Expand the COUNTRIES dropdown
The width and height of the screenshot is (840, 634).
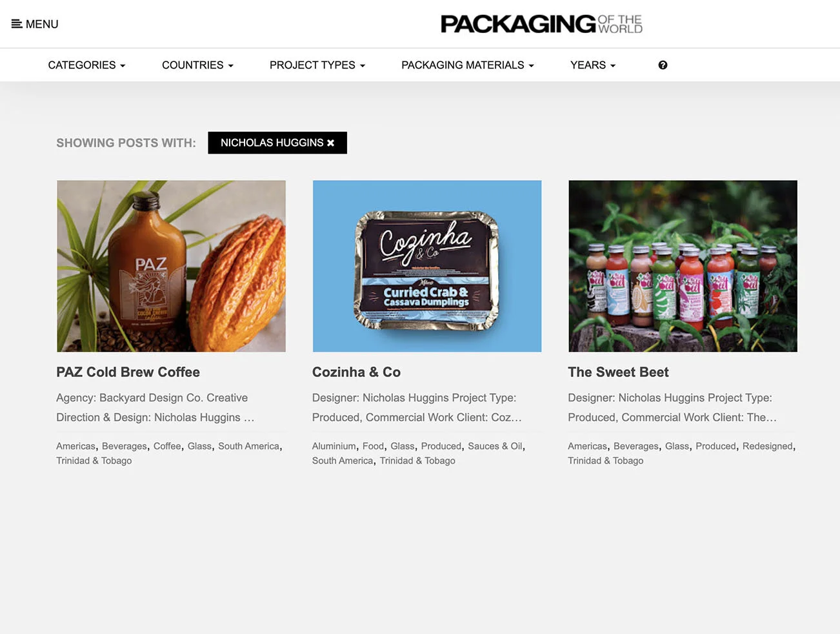pyautogui.click(x=197, y=65)
